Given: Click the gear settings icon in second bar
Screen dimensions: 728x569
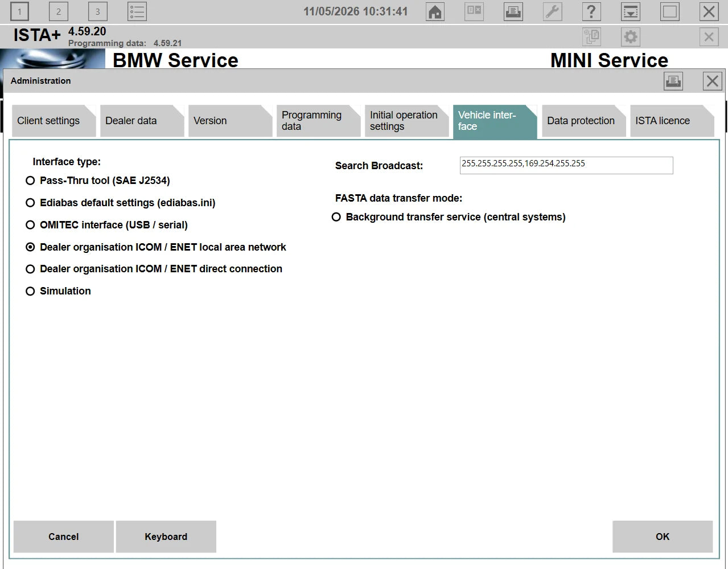Looking at the screenshot, I should 631,37.
